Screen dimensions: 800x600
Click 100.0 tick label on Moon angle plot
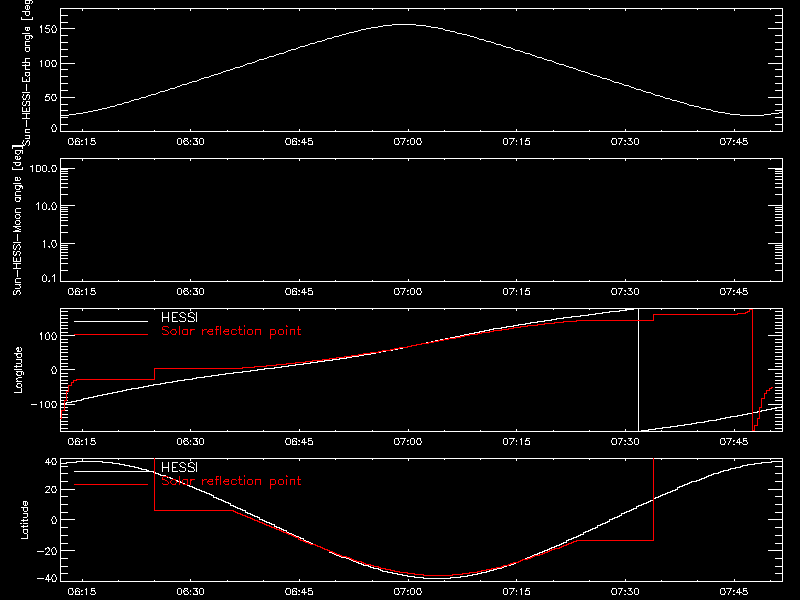pos(43,169)
